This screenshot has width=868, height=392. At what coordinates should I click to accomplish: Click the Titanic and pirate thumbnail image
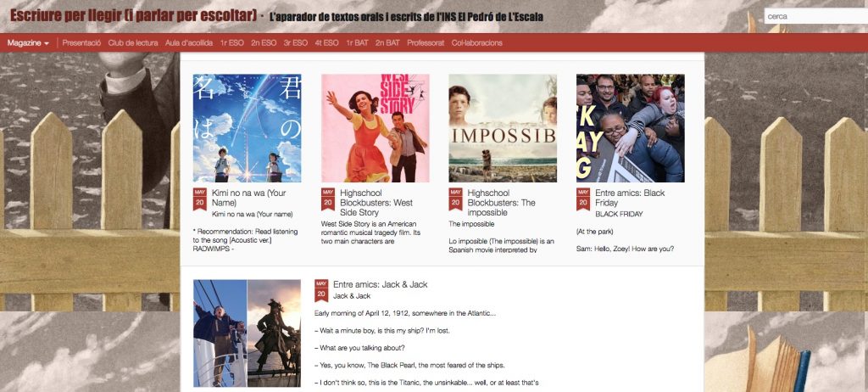(x=247, y=333)
